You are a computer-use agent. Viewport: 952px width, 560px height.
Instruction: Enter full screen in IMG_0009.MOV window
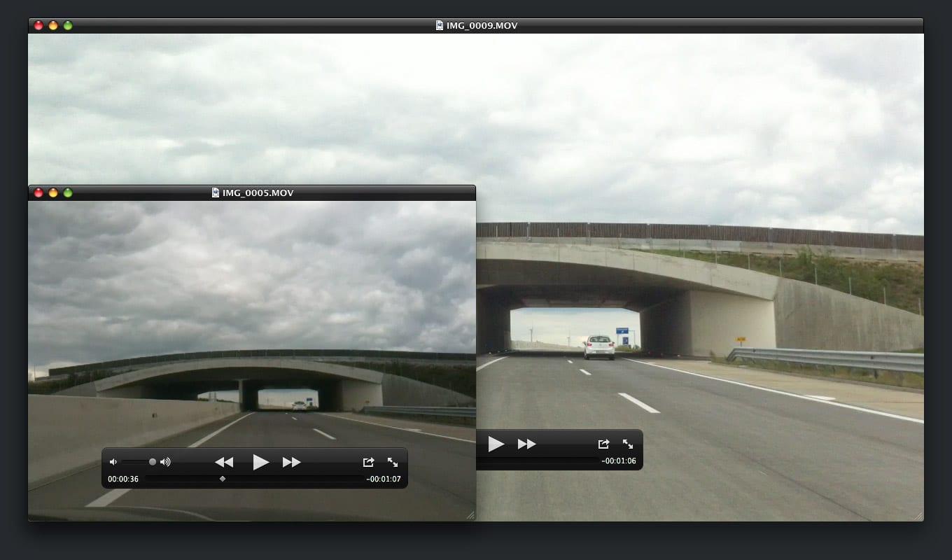pyautogui.click(x=628, y=444)
